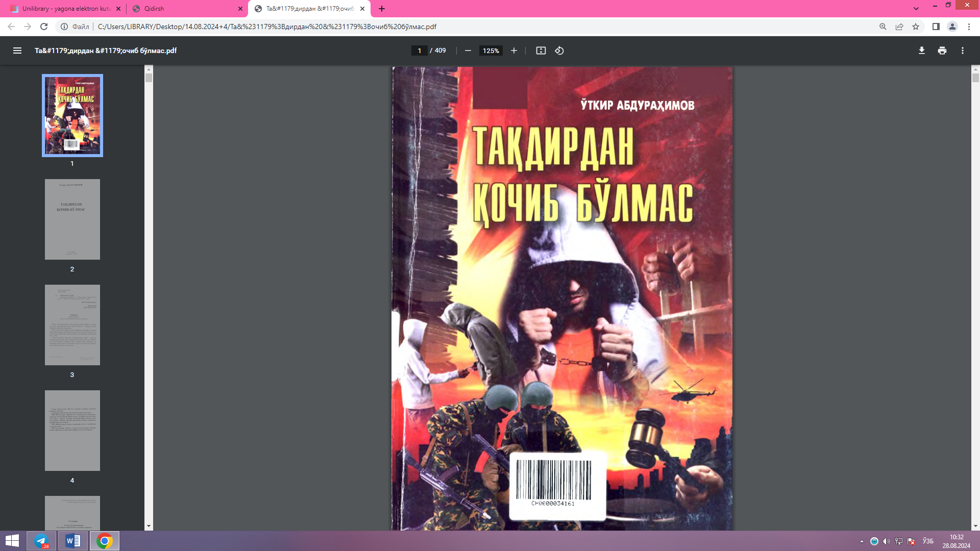Click the page number input field
Screen dimensions: 980x551
click(x=420, y=51)
